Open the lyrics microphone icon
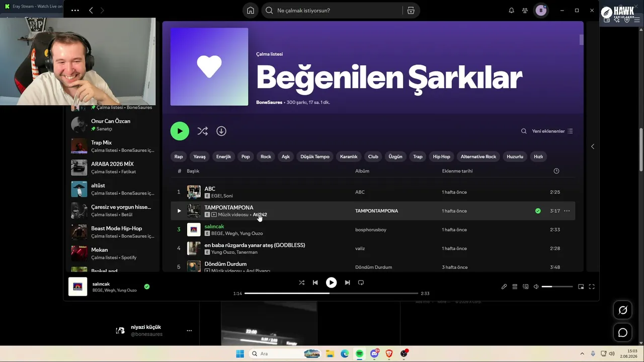 click(x=504, y=287)
